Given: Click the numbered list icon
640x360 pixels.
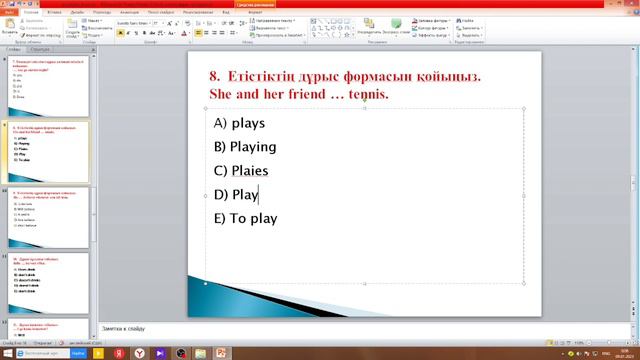Looking at the screenshot, I should [210, 24].
